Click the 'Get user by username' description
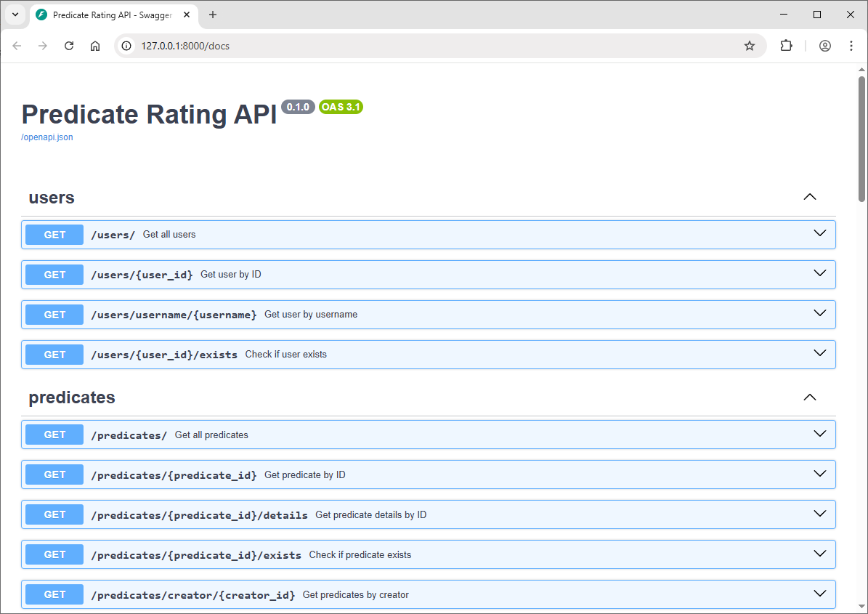 coord(311,314)
